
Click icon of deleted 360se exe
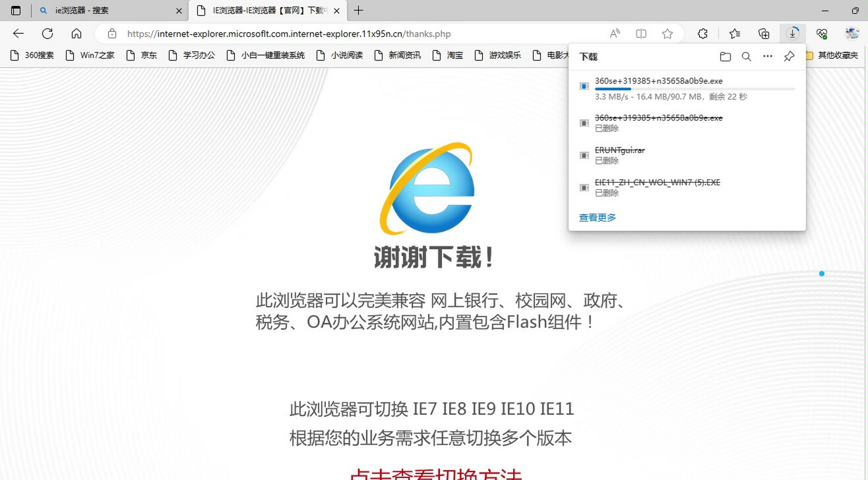pyautogui.click(x=584, y=123)
